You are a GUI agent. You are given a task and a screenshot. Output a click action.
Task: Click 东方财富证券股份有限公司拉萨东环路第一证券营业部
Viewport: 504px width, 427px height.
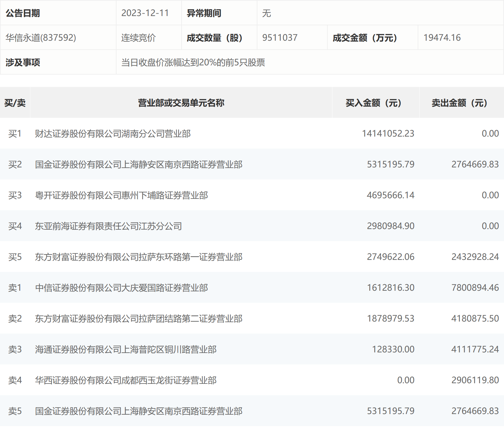point(139,257)
